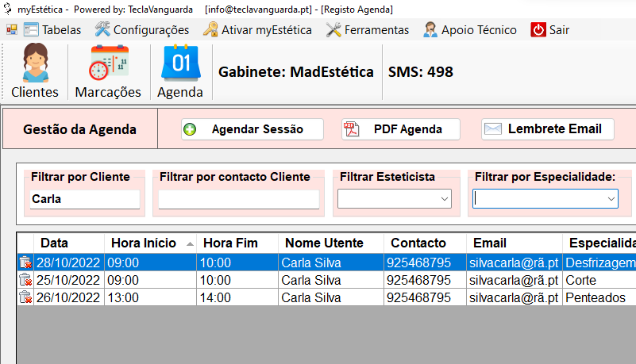The height and width of the screenshot is (364, 636).
Task: Click delete icon on 28/10/2022 row
Action: pyautogui.click(x=25, y=262)
